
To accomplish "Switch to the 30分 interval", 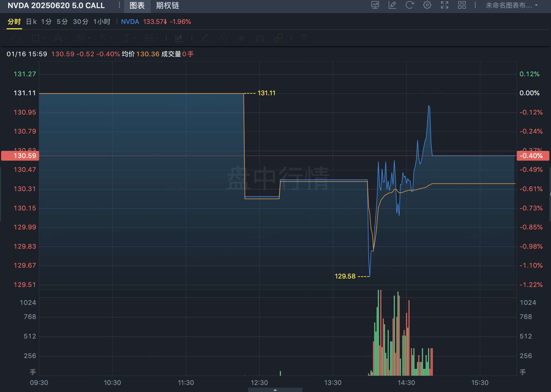I will (81, 22).
